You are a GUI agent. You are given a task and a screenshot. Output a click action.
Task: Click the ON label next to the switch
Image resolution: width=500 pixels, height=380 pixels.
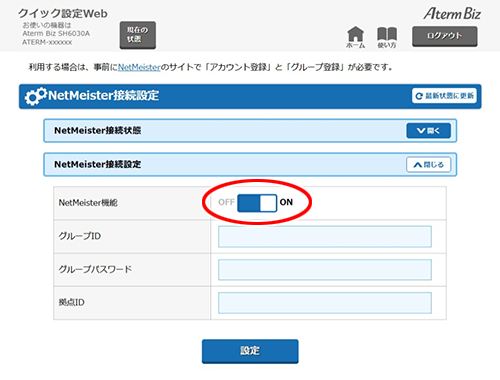pyautogui.click(x=286, y=202)
